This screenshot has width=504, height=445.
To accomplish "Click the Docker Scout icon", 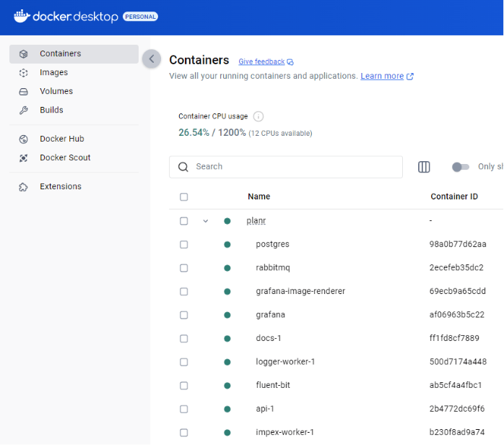I will (24, 157).
